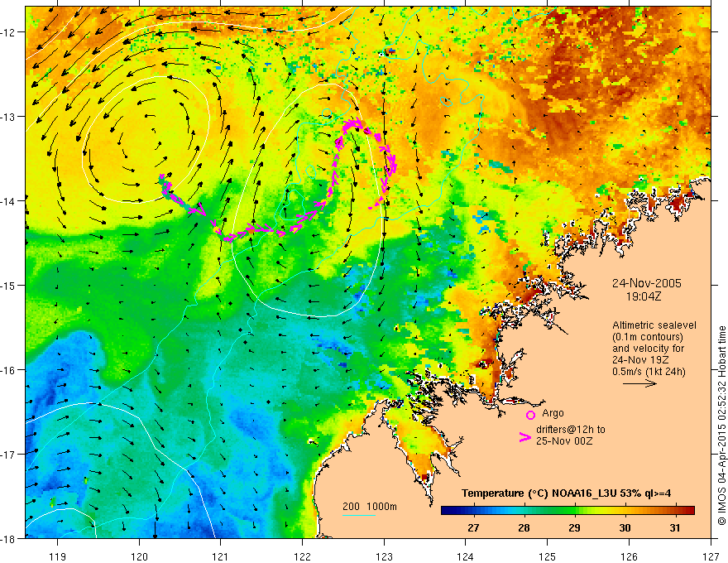Click the text 'and velocity for'
The width and height of the screenshot is (728, 563).
point(648,349)
